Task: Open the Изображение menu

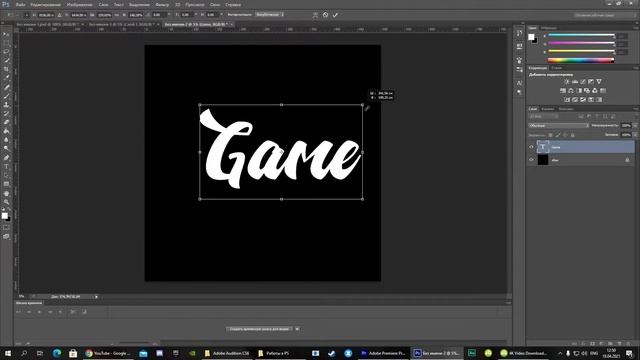Action: [x=79, y=5]
